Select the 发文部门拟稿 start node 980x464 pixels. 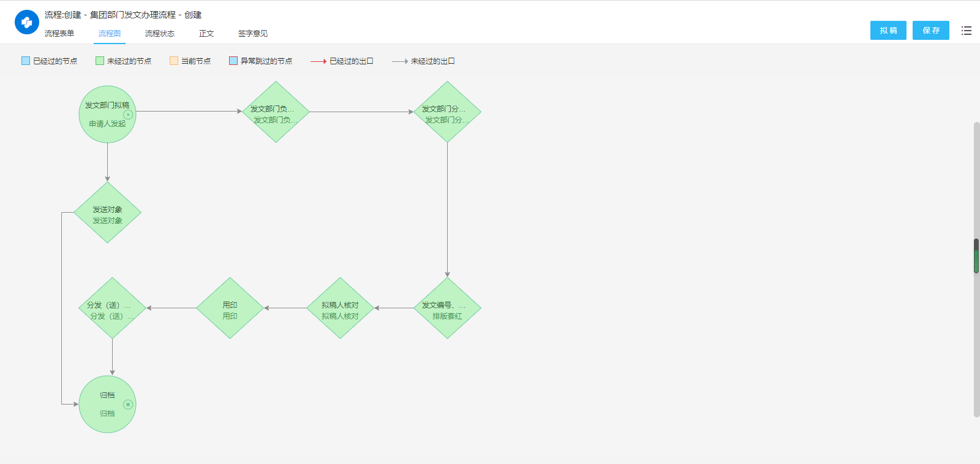pyautogui.click(x=107, y=114)
